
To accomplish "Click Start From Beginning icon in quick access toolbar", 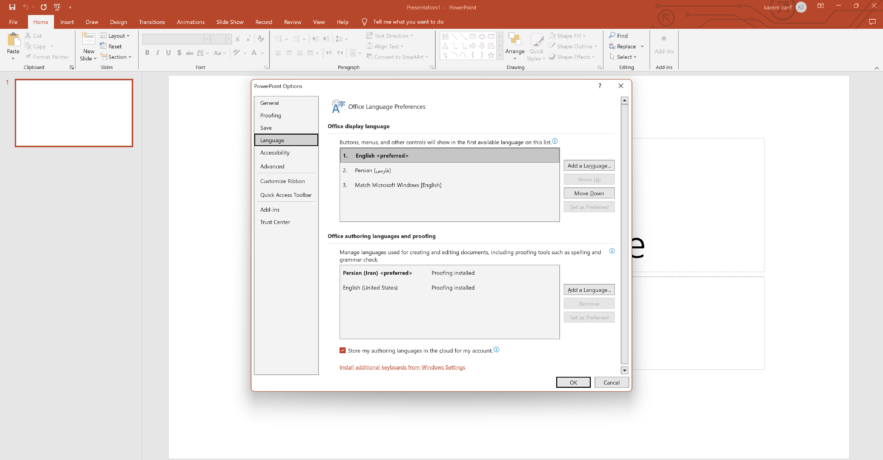I will point(57,7).
